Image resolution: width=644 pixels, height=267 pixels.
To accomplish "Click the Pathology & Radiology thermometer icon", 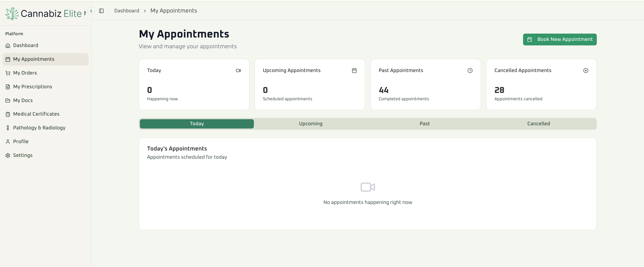I will (8, 128).
